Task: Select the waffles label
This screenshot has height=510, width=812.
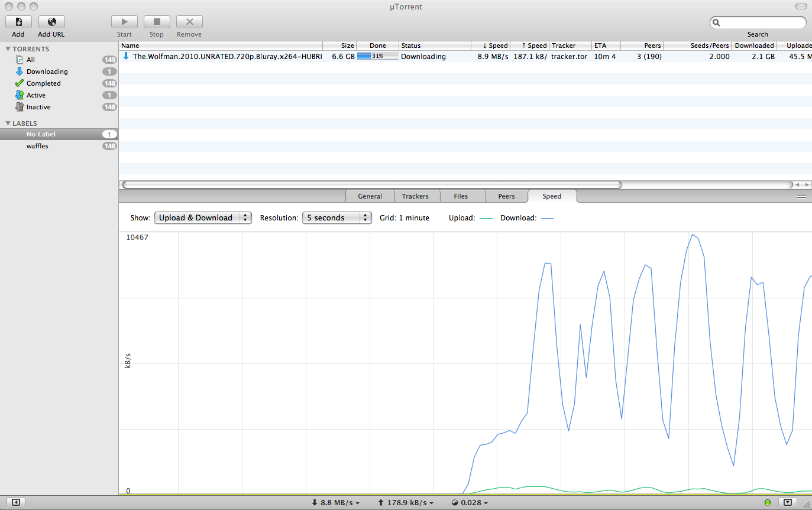Action: pos(37,146)
